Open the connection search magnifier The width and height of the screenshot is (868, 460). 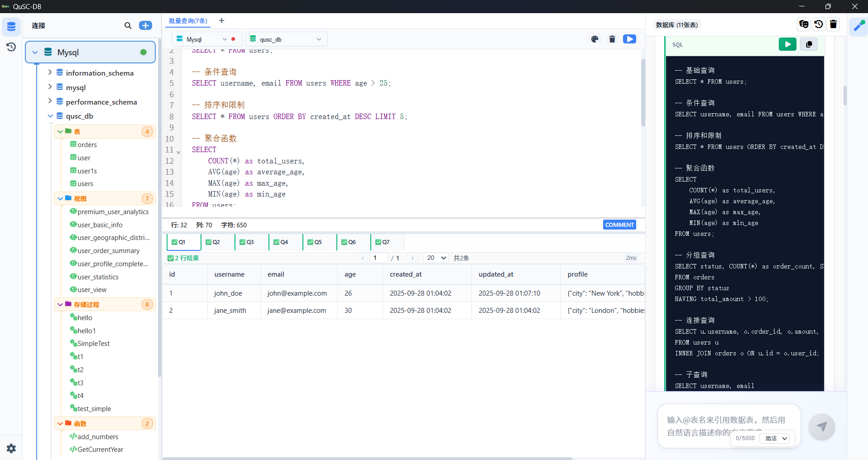(128, 25)
